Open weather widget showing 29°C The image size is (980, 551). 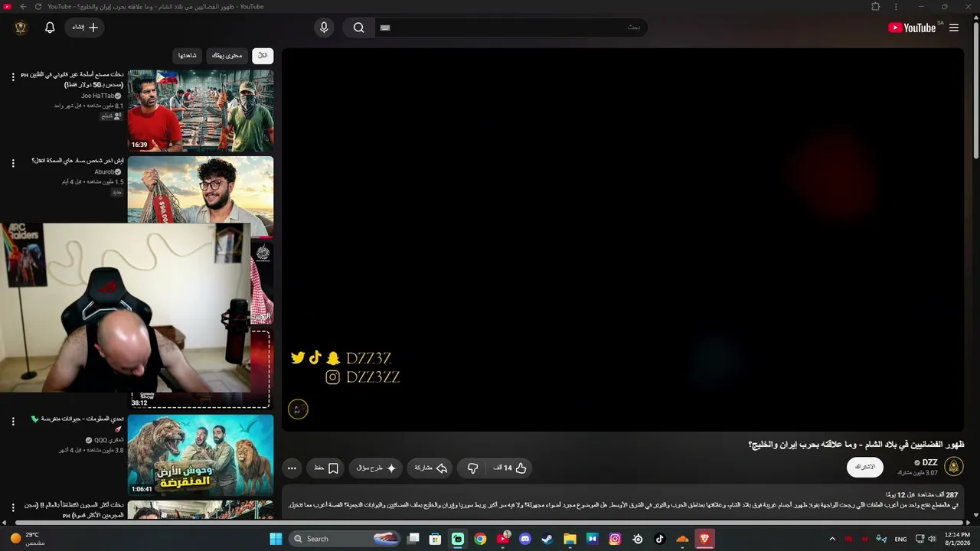tap(27, 539)
